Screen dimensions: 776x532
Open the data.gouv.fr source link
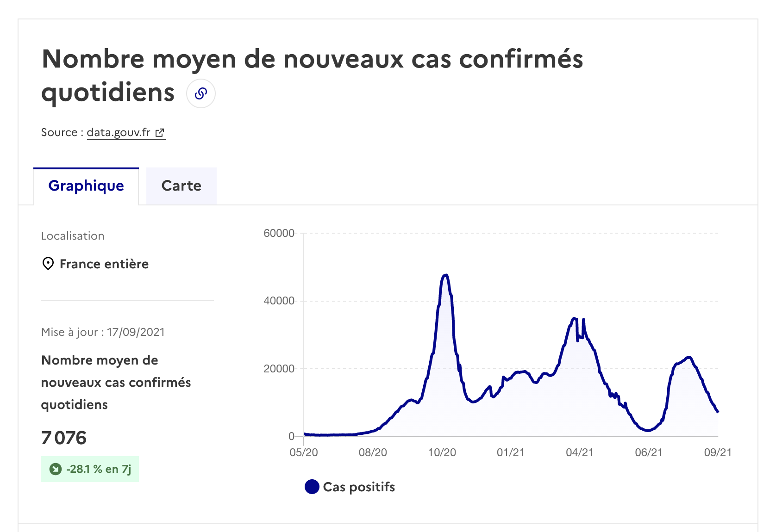(119, 132)
